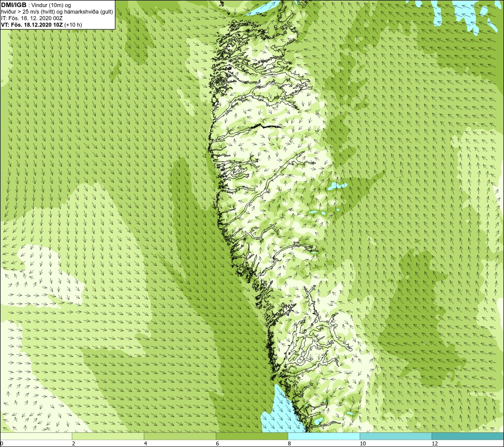Click the 6–8 m/s dark green swatch

[x=252, y=436]
